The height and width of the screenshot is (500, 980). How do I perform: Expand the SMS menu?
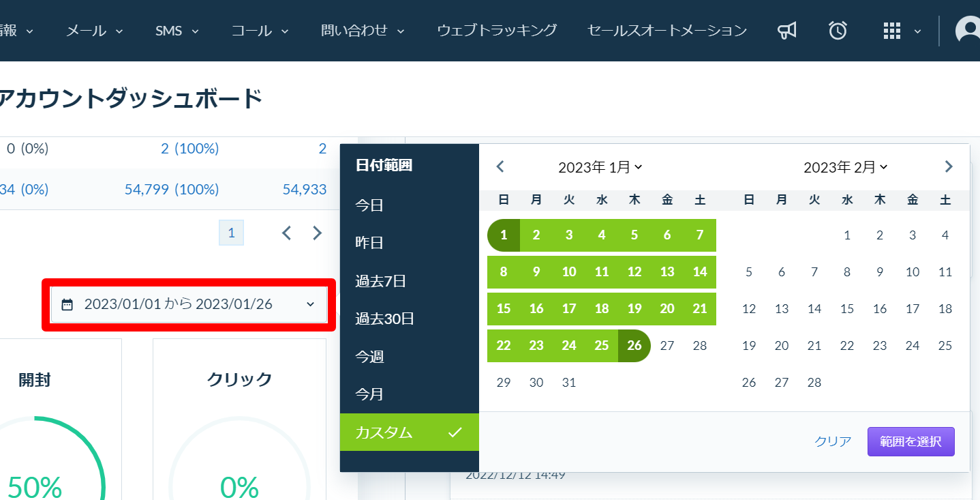177,31
